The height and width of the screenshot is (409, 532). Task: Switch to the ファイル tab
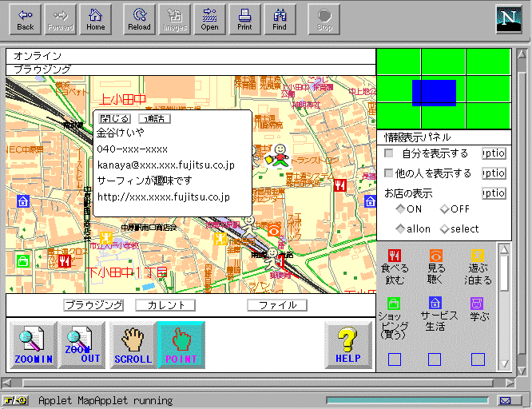[277, 305]
